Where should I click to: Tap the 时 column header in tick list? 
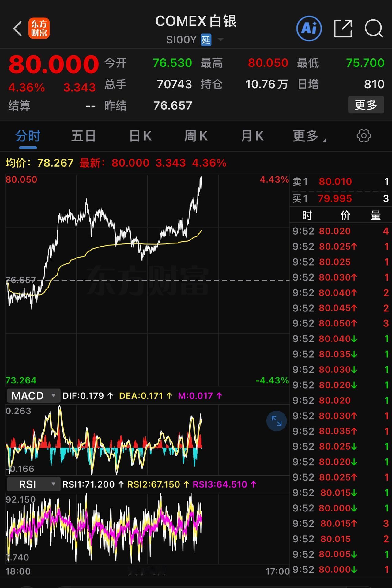click(x=307, y=215)
